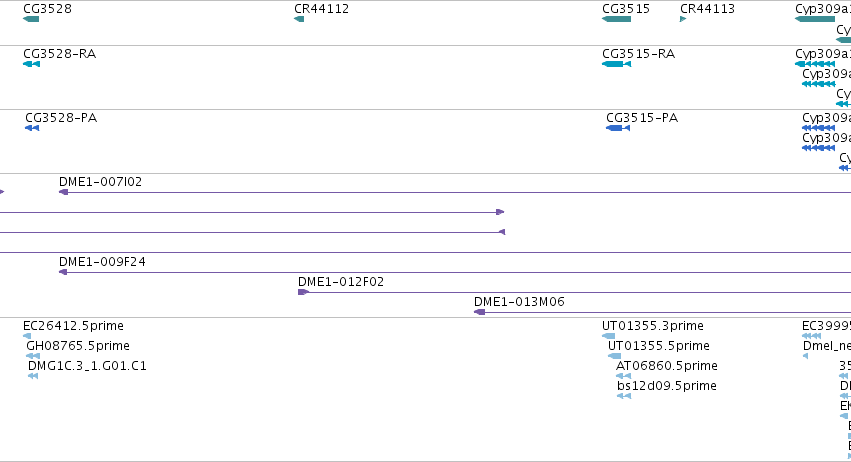Image resolution: width=851 pixels, height=462 pixels.
Task: Select the CR44113 small arrow glyph
Action: (x=683, y=19)
